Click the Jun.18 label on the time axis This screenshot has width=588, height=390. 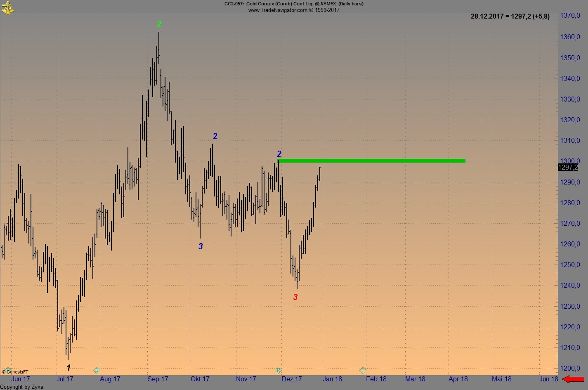point(548,379)
